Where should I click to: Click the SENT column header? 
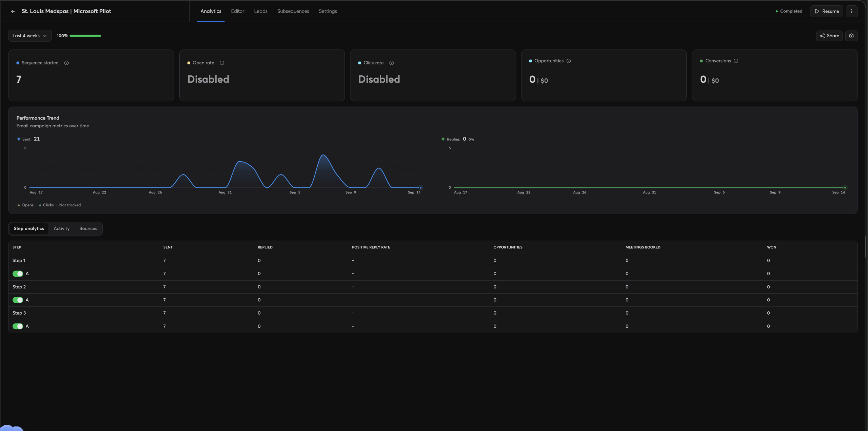[168, 247]
